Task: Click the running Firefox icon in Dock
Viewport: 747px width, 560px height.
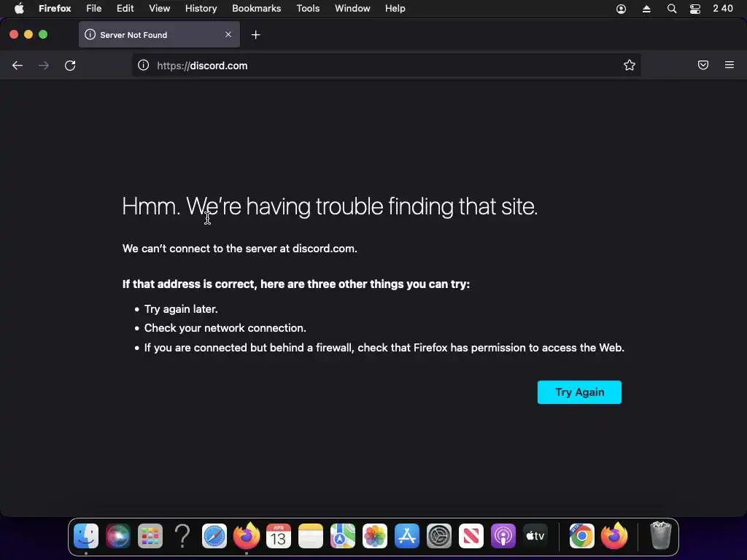Action: [247, 536]
